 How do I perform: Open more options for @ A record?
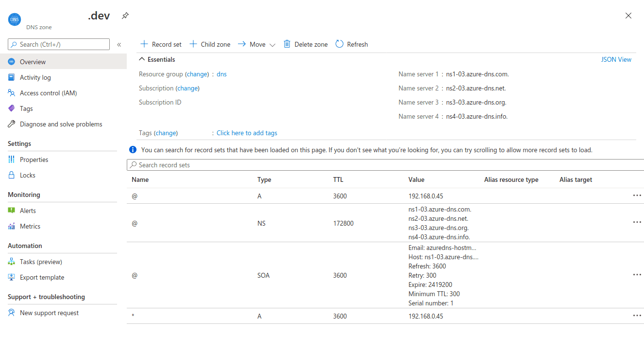click(x=637, y=195)
